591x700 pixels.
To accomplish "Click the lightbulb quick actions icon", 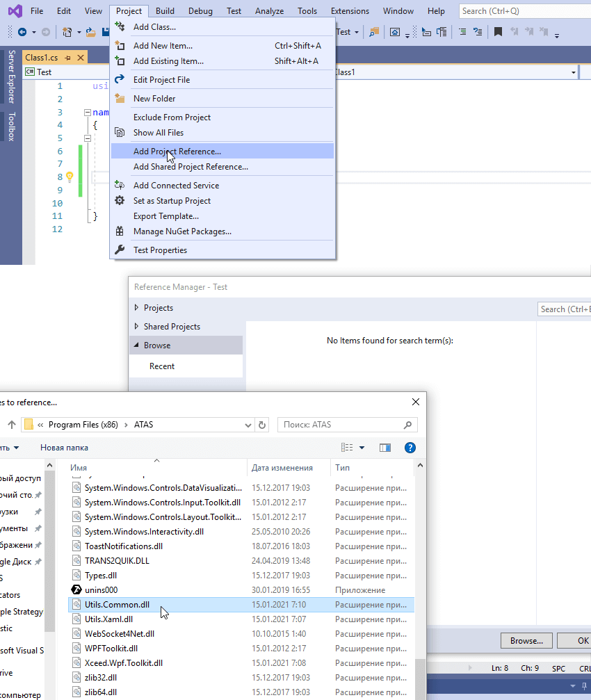I will tap(70, 177).
